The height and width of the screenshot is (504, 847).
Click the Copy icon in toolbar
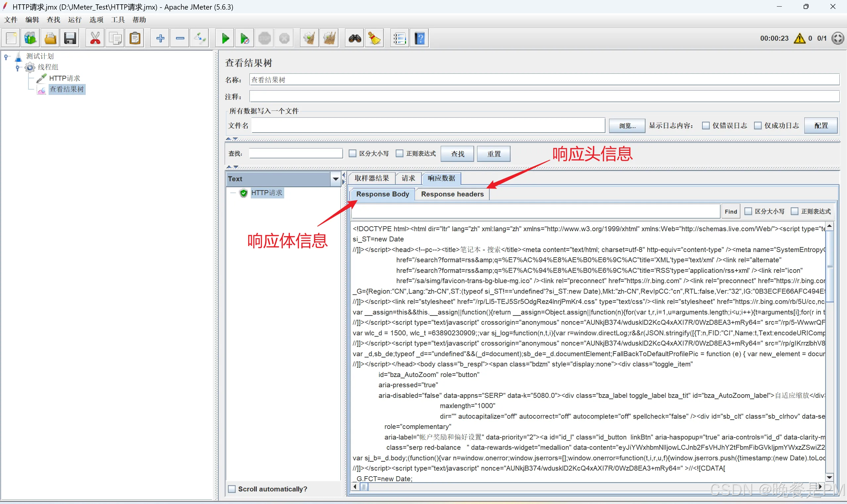[x=115, y=38]
